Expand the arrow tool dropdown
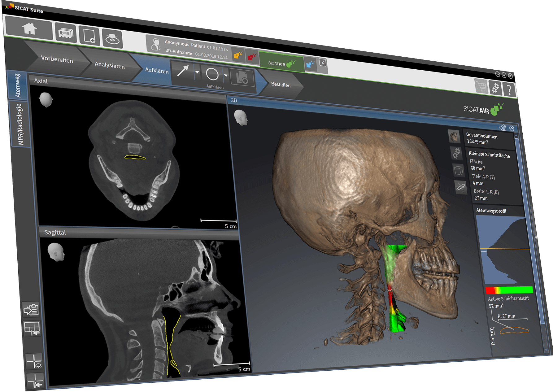 tap(197, 72)
